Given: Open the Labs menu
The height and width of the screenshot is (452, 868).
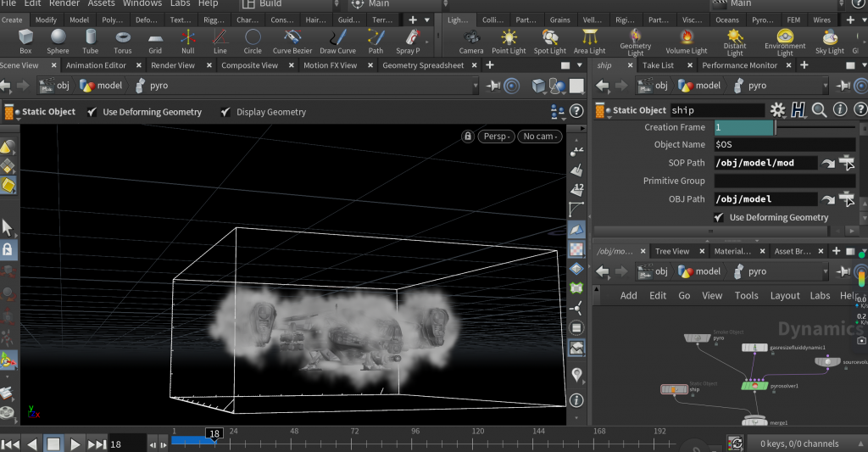Looking at the screenshot, I should pos(180,3).
